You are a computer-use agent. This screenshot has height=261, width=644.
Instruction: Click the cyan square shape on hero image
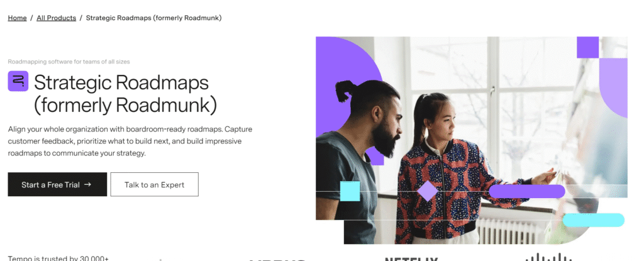coord(350,191)
